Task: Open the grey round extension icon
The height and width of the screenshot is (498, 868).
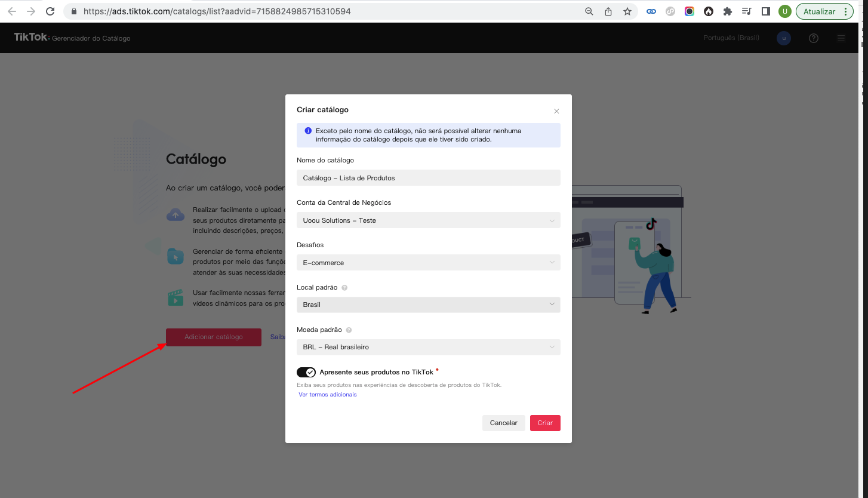Action: pyautogui.click(x=670, y=11)
